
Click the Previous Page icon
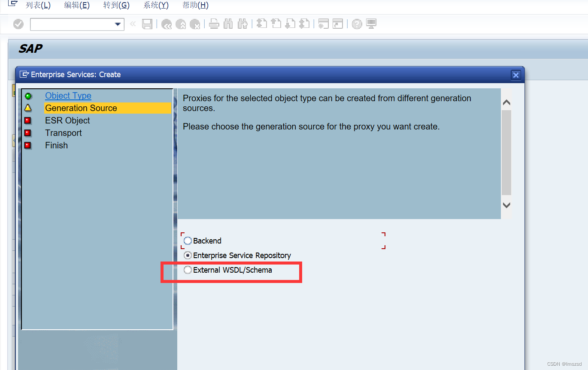276,24
